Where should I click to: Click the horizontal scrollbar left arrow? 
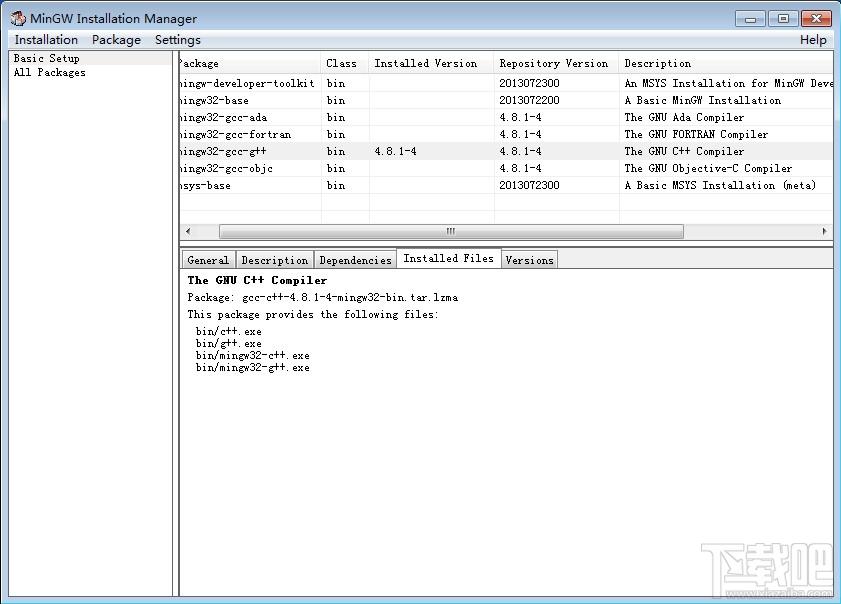[188, 231]
